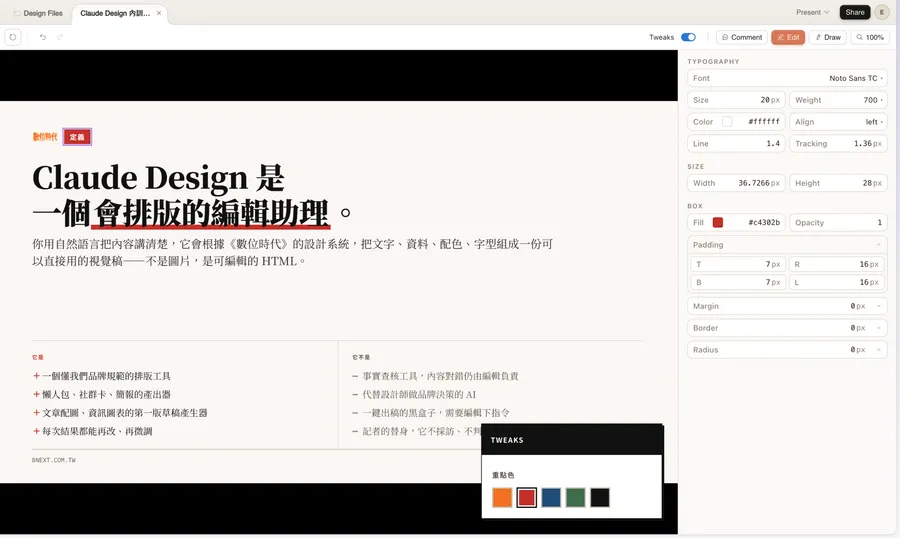Open the user avatar E
Screen dimensions: 900x538
click(882, 12)
